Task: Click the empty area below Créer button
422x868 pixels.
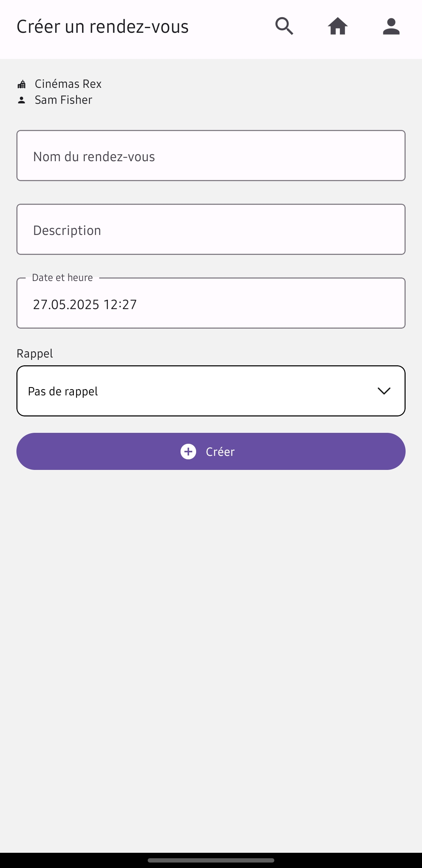Action: tap(211, 644)
